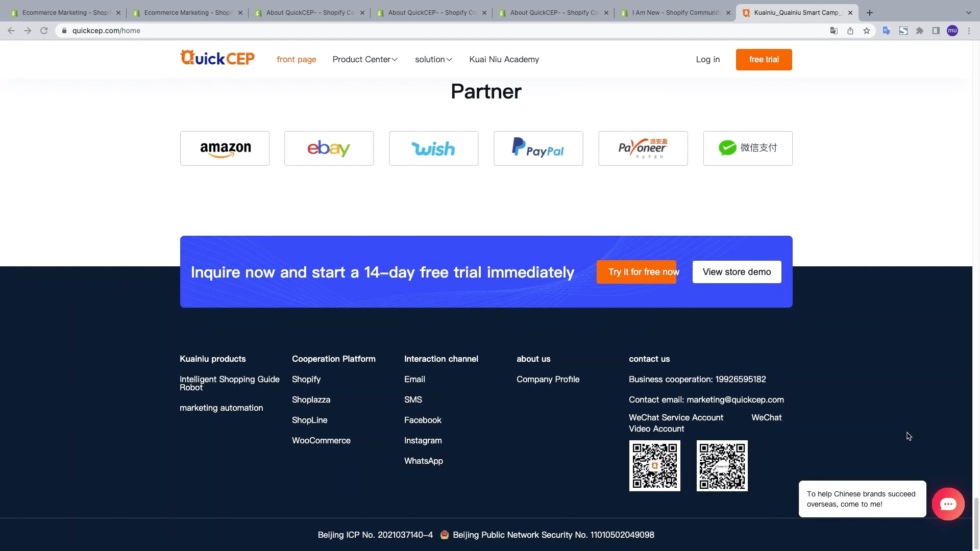The width and height of the screenshot is (980, 551).
Task: Click the browser side panel icon
Action: [x=936, y=31]
